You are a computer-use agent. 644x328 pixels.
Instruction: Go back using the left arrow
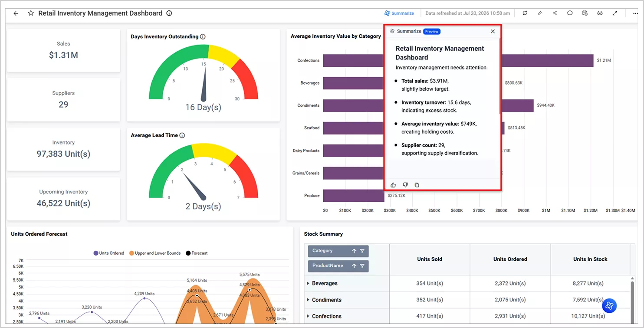coord(16,13)
